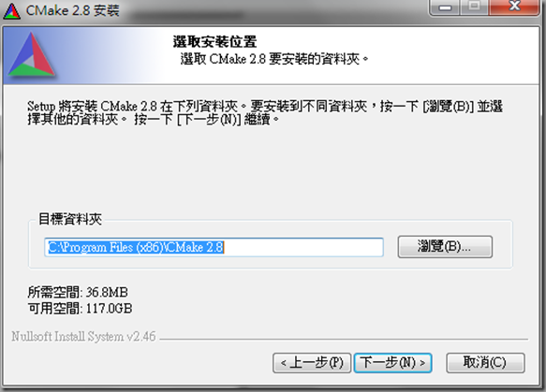Click the 目標資料夾 group label

(70, 219)
